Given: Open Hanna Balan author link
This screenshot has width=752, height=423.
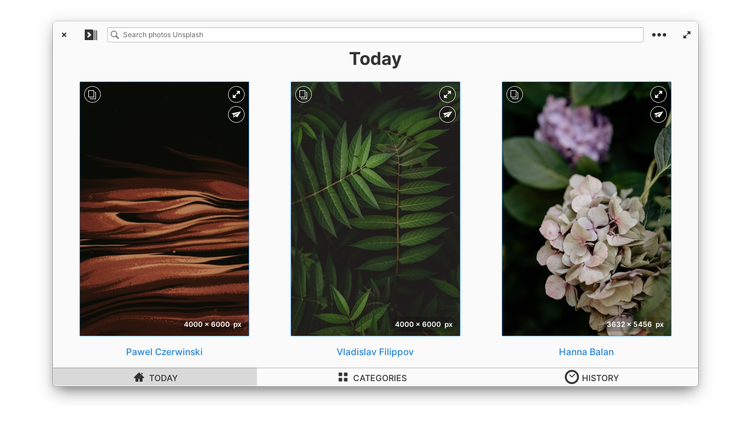Looking at the screenshot, I should [586, 352].
